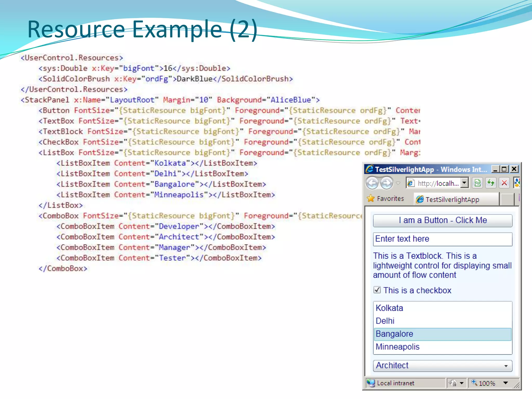
Task: Click the Compatibility View broken-page icon
Action: pos(477,183)
